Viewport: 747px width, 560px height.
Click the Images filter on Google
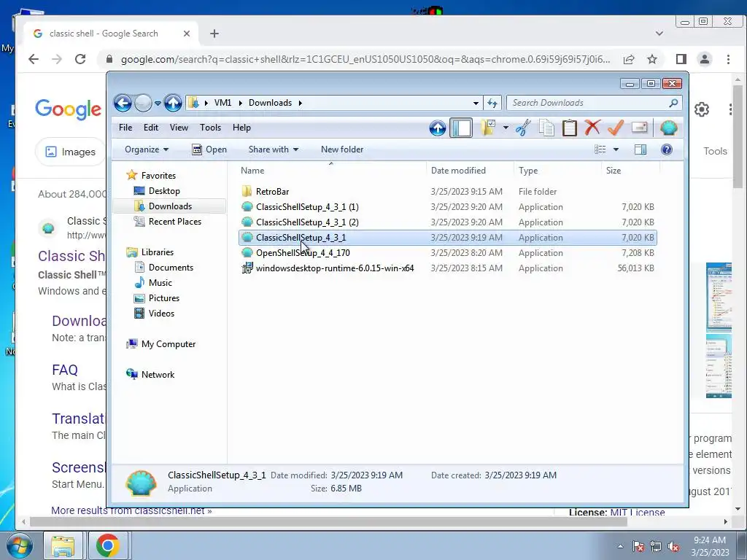tap(71, 152)
